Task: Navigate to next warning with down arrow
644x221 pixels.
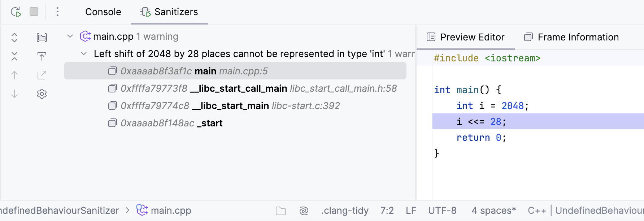Action: [x=14, y=94]
